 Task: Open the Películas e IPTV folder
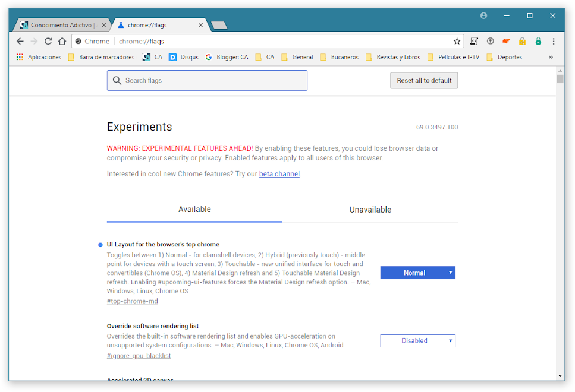[454, 57]
